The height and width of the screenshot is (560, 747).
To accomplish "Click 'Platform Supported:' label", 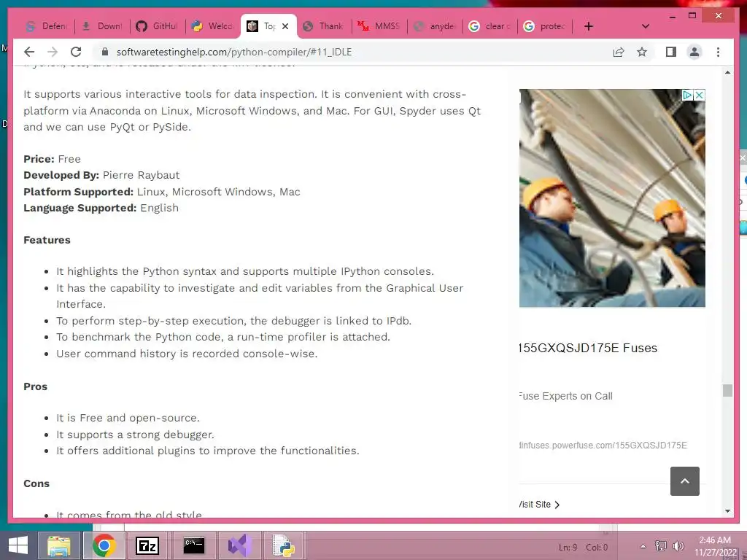I will (x=79, y=192).
